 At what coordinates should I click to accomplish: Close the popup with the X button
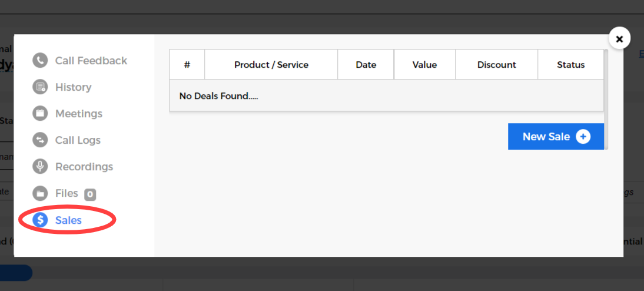pyautogui.click(x=619, y=39)
